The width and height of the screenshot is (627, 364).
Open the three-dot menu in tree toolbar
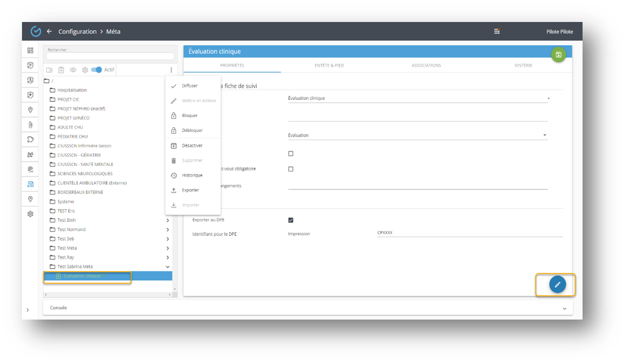click(x=171, y=70)
